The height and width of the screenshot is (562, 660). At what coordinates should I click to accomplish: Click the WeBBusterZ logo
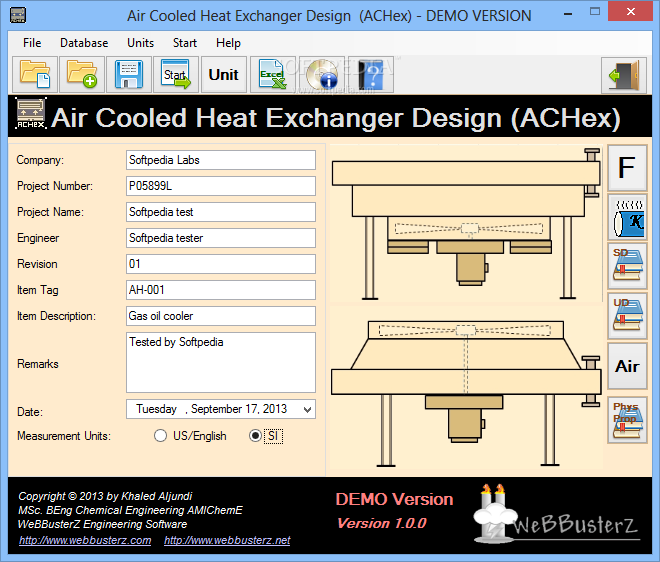click(x=556, y=514)
